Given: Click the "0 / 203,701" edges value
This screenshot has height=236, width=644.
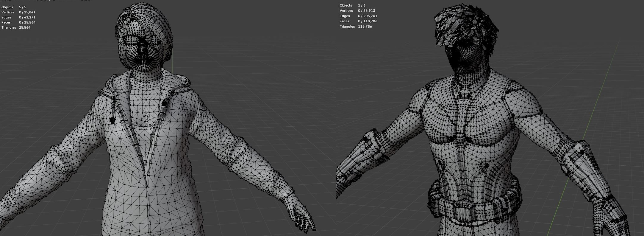Looking at the screenshot, I should 368,16.
